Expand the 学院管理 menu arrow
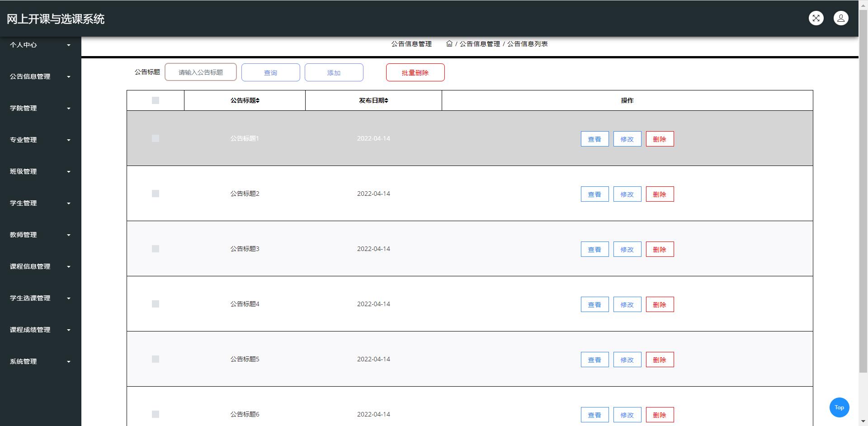Image resolution: width=868 pixels, height=426 pixels. tap(69, 109)
